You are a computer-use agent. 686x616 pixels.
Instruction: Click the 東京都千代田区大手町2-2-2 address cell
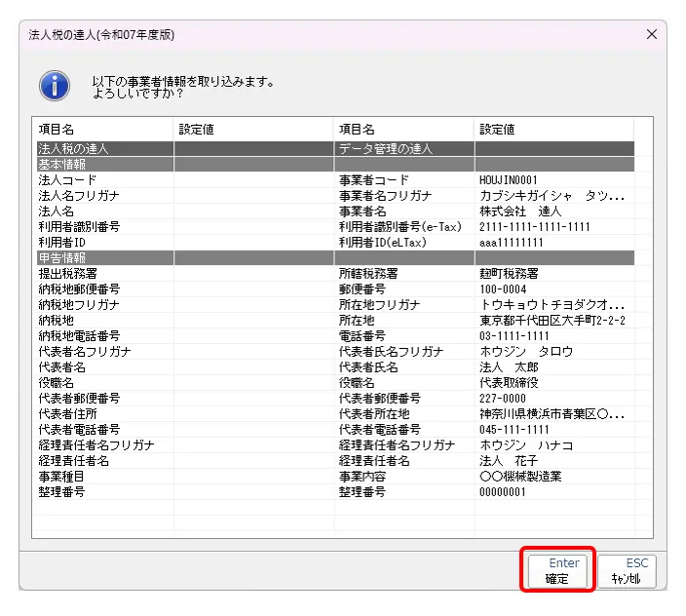552,320
